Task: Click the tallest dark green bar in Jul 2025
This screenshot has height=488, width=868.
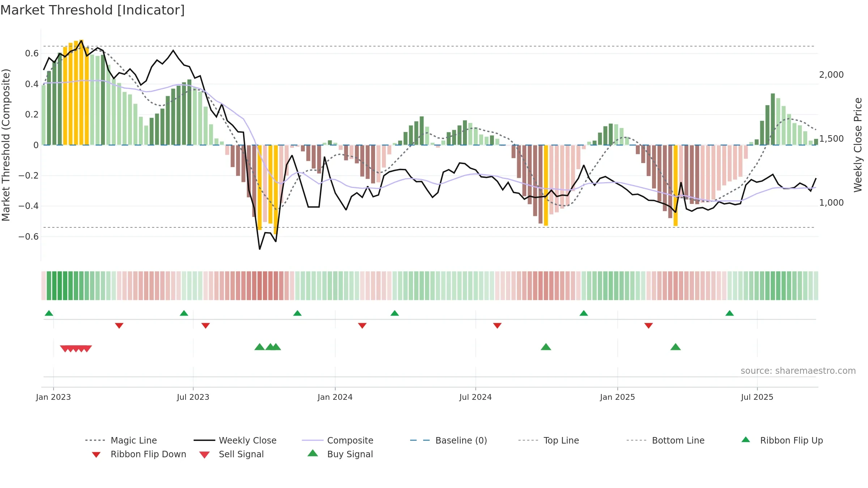Action: point(773,119)
